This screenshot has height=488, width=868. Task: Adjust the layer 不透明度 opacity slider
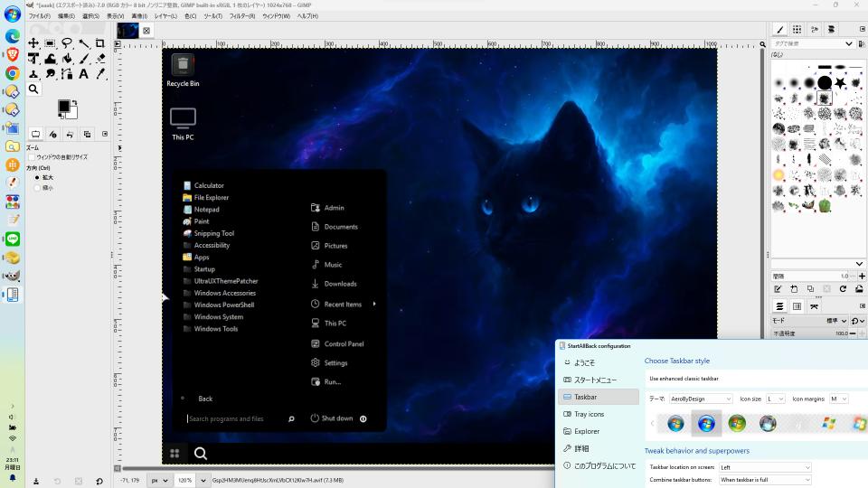(810, 333)
